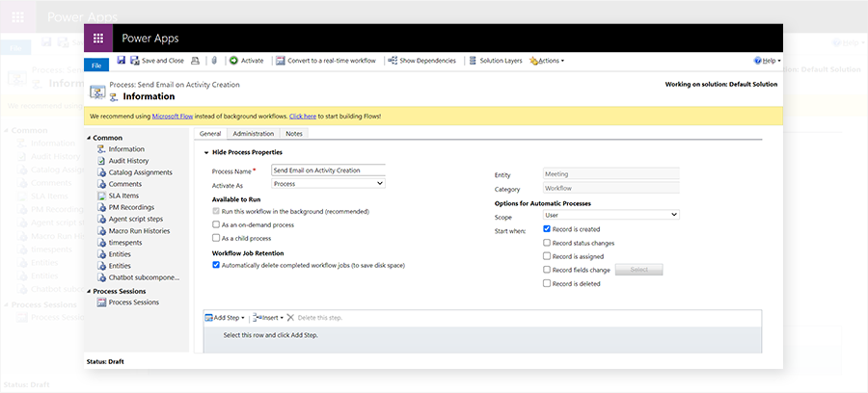Open Process Sessions item in navigation
868x393 pixels.
click(134, 302)
